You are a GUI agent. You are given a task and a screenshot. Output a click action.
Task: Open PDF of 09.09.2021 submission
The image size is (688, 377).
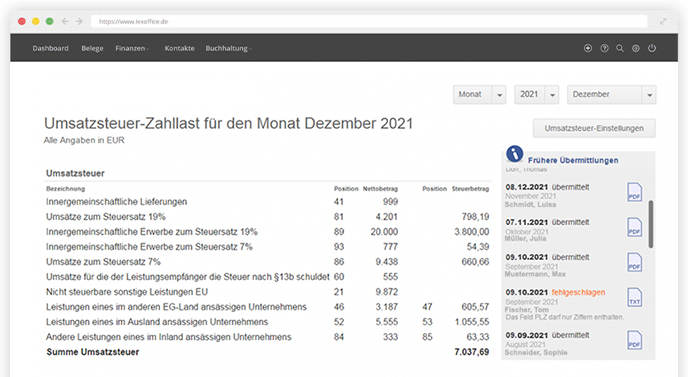[x=634, y=341]
